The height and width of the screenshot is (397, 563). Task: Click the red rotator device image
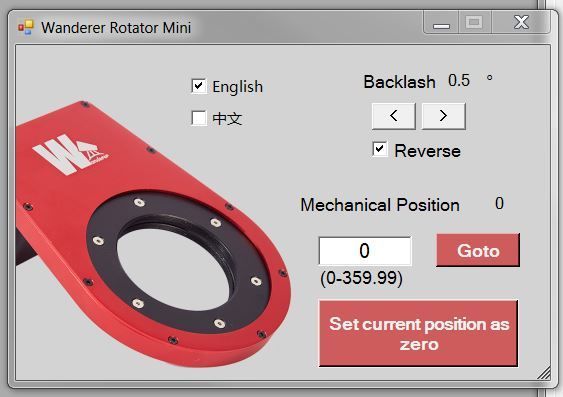(x=153, y=233)
